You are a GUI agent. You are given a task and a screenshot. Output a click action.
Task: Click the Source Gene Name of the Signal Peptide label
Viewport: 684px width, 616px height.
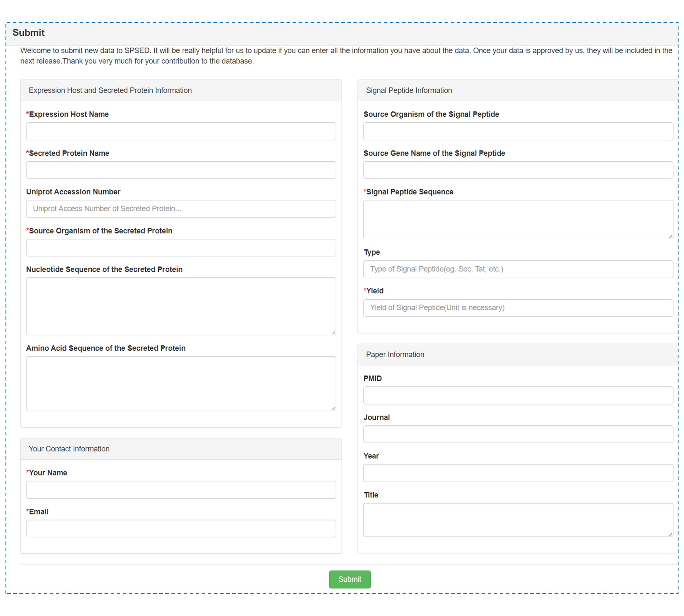pyautogui.click(x=434, y=153)
